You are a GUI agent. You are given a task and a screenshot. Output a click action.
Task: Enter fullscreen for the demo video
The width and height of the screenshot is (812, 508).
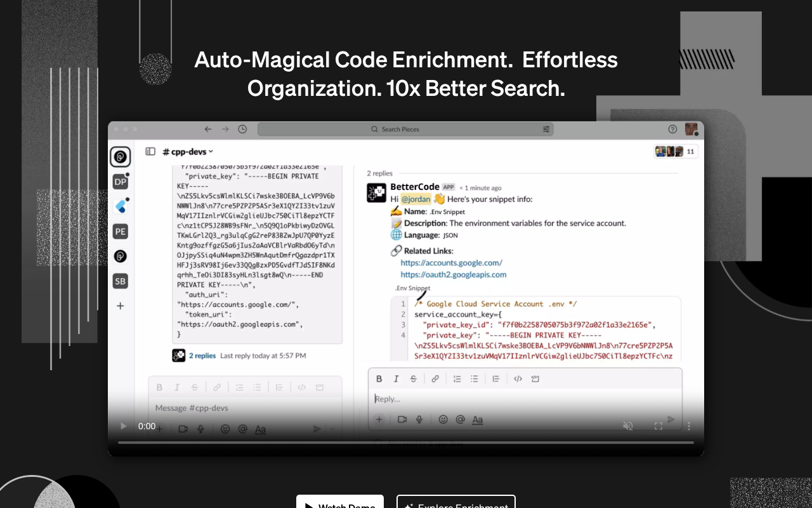[x=658, y=426]
